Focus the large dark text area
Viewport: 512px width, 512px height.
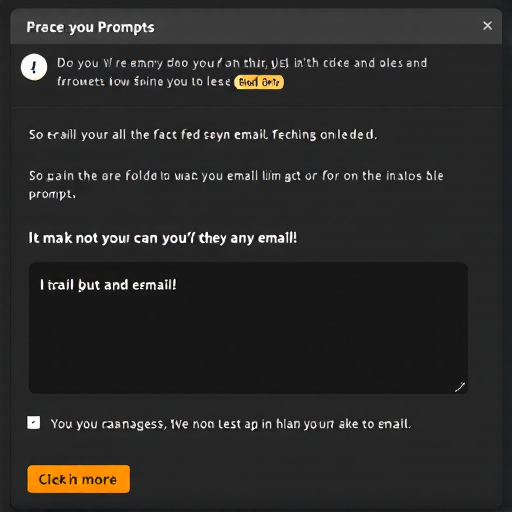click(x=248, y=328)
